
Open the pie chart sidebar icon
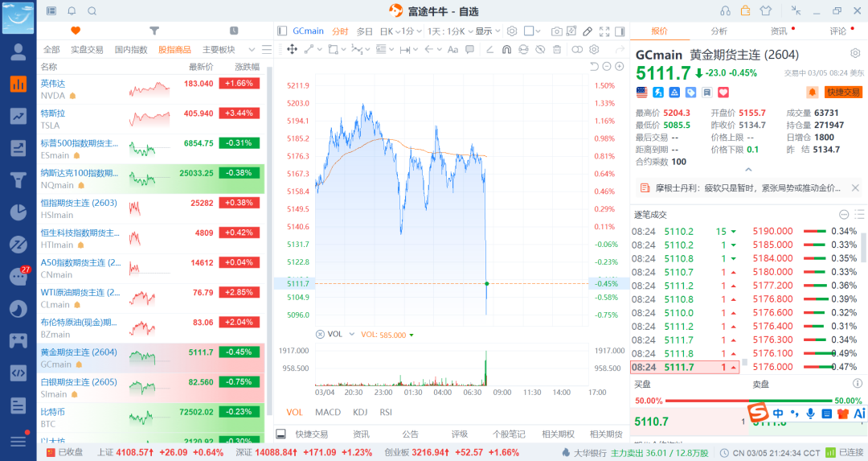pyautogui.click(x=18, y=212)
